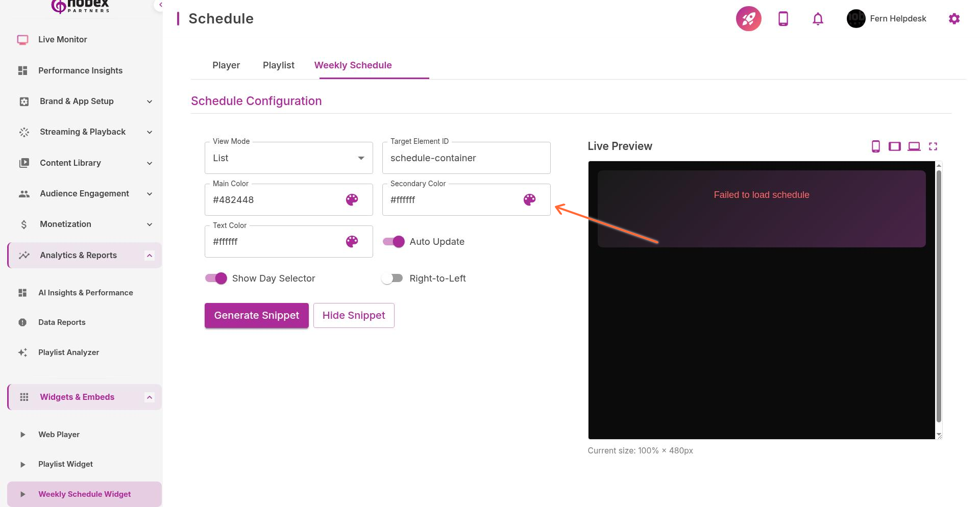Expand the Monetization menu
This screenshot has height=507, width=980.
tap(149, 224)
